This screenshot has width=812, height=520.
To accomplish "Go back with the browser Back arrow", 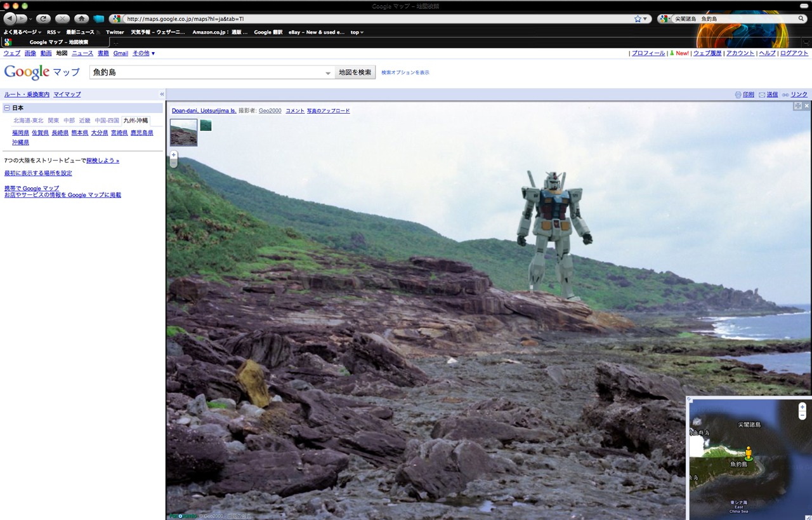I will 9,18.
